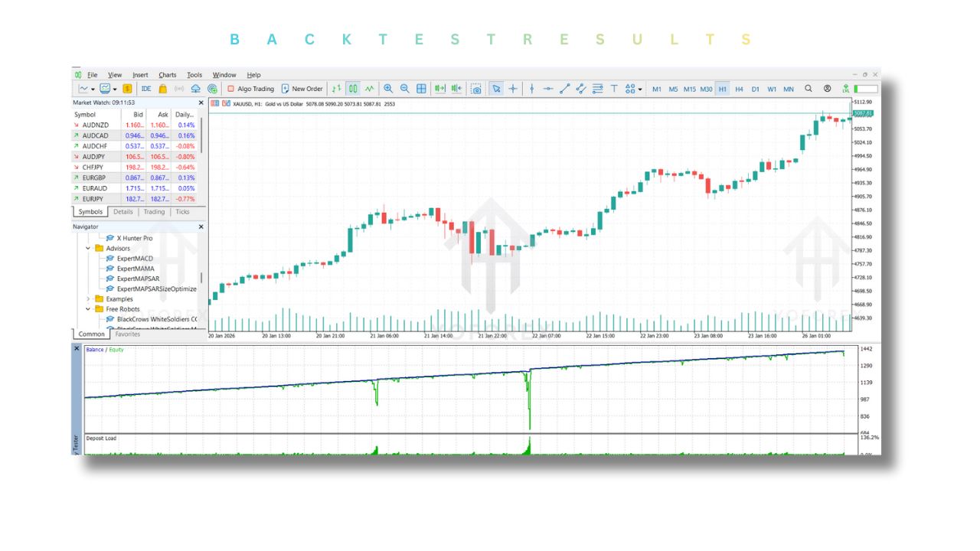Expand the Examples folder
Image resolution: width=980 pixels, height=551 pixels.
[x=88, y=299]
